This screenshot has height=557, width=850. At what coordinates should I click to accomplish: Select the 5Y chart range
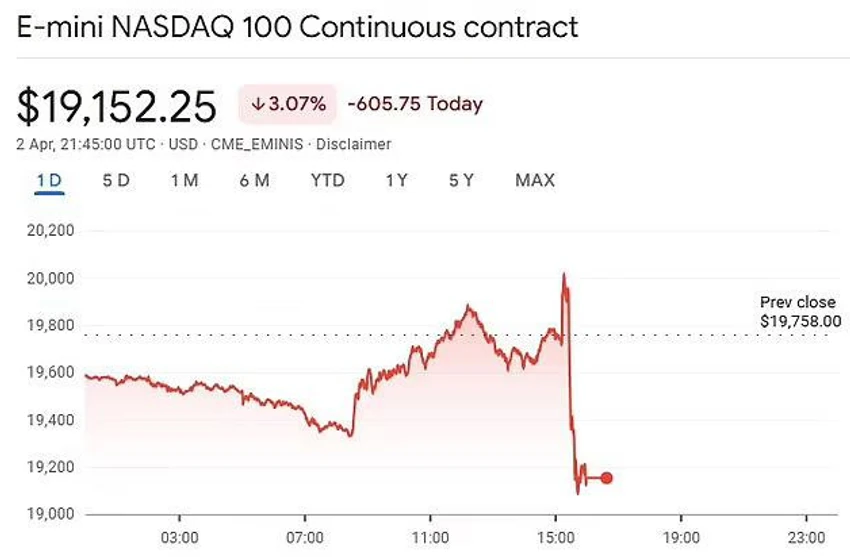461,180
